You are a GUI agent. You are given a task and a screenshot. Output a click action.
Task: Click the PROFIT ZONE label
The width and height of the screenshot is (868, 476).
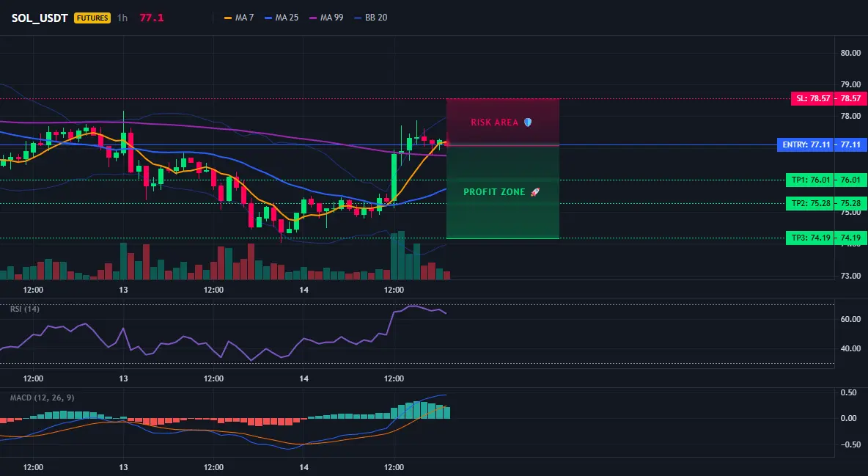click(494, 191)
